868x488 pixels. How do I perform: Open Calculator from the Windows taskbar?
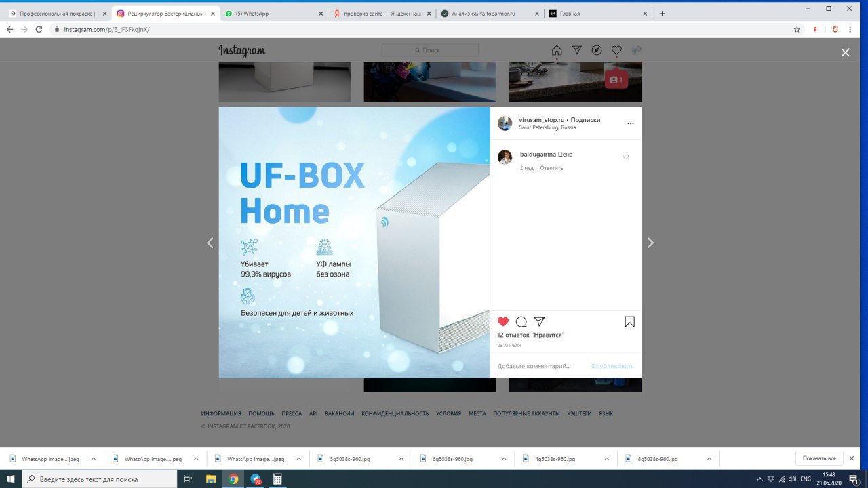pyautogui.click(x=277, y=479)
